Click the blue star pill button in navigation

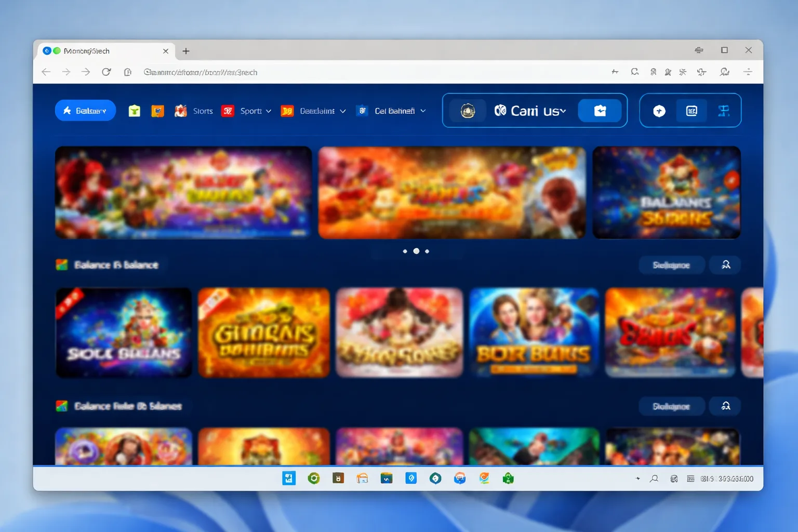pos(85,111)
